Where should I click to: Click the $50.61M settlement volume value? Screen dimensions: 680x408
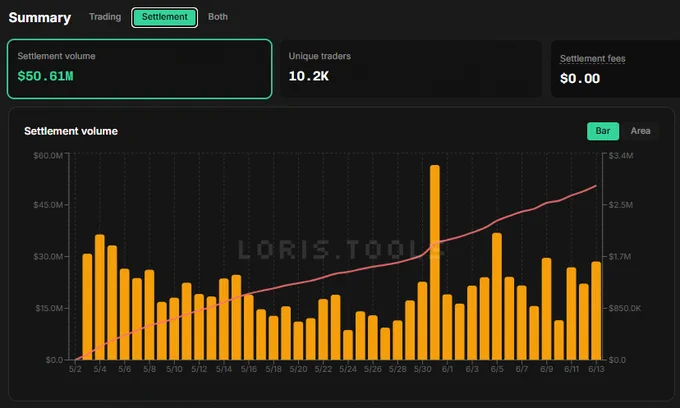click(x=46, y=76)
